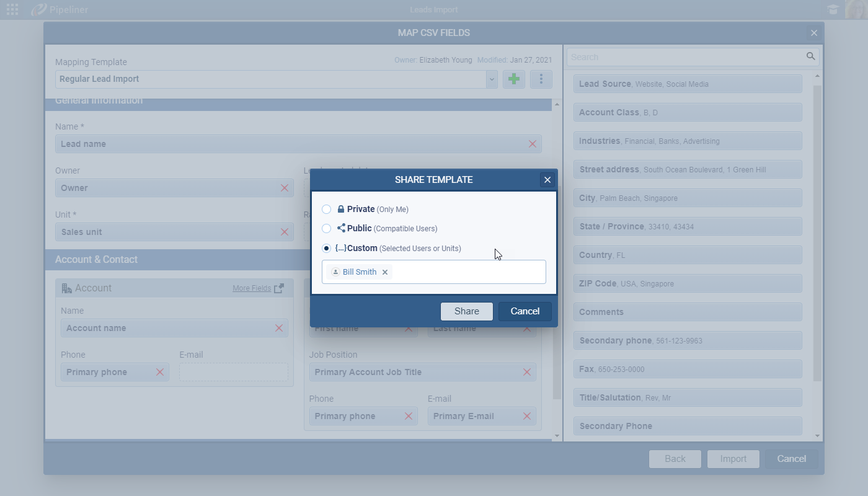Remove the Sales unit mapping
The width and height of the screenshot is (868, 496).
285,232
